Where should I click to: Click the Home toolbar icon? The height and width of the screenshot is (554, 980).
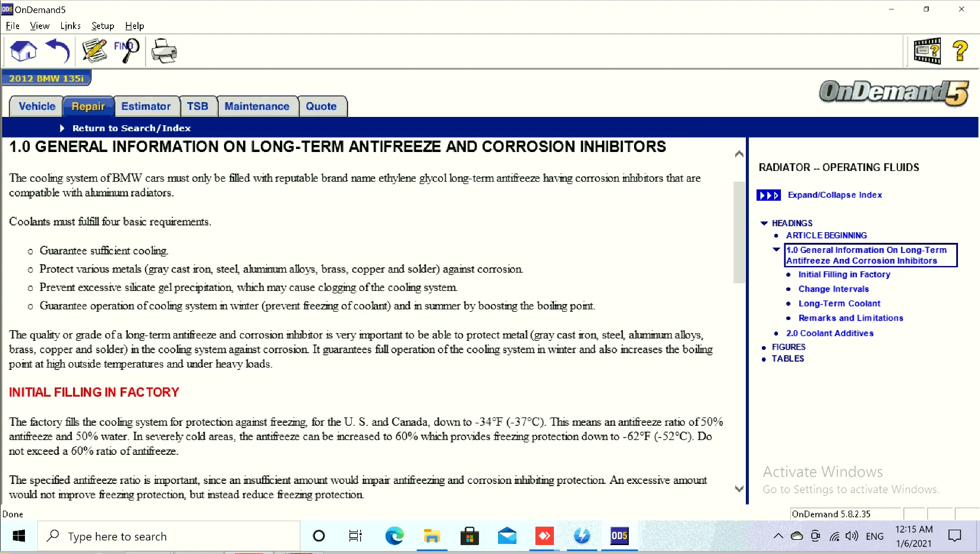point(24,51)
